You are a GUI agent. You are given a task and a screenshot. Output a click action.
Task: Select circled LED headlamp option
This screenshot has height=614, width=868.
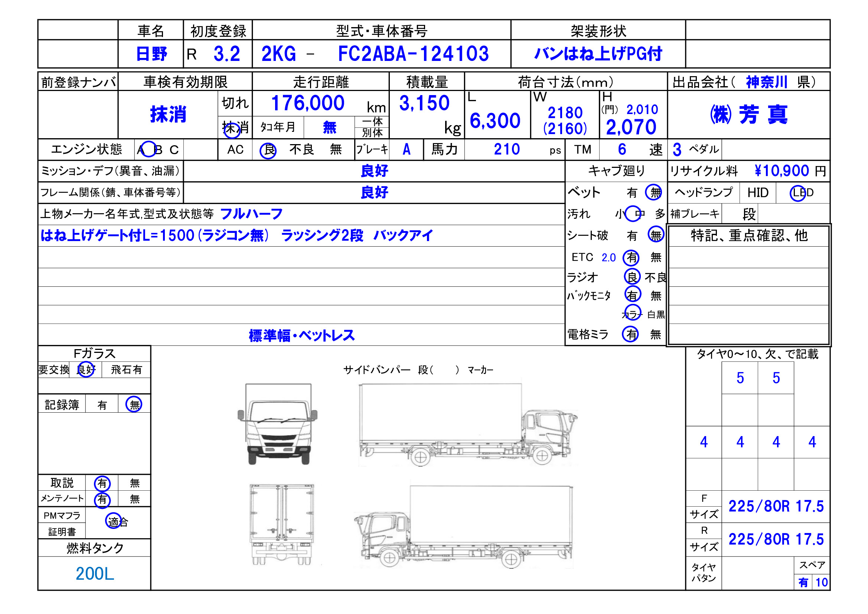[x=798, y=193]
